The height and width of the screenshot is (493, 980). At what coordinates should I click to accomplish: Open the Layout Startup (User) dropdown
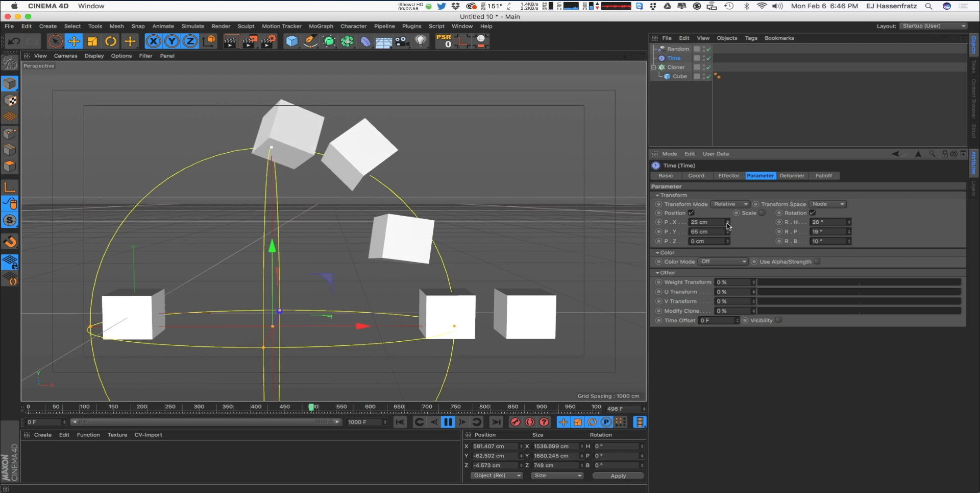coord(933,26)
